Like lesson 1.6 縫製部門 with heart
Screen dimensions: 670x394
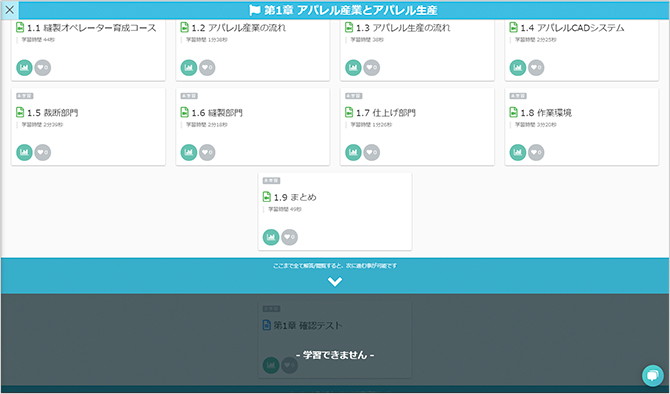pyautogui.click(x=207, y=153)
